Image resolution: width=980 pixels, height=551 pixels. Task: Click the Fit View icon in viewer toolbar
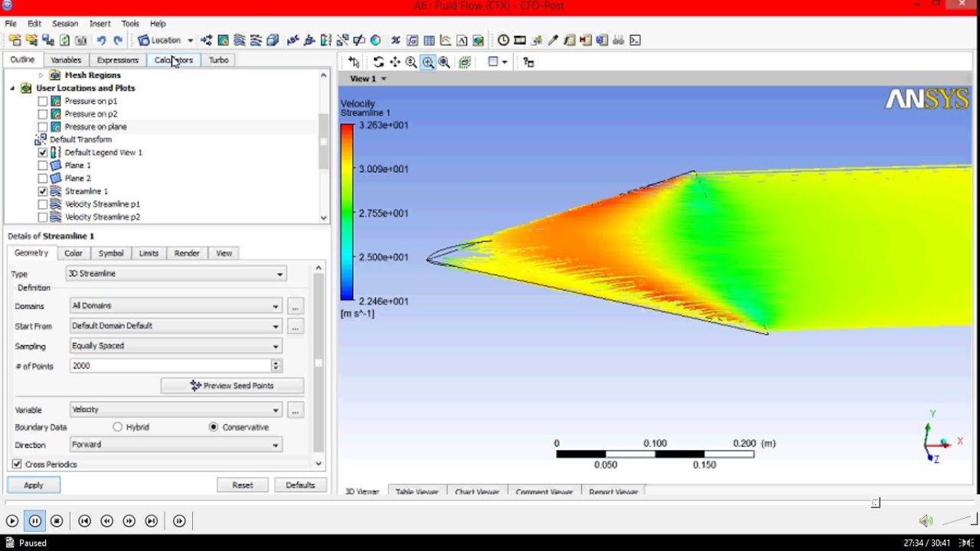tap(444, 62)
